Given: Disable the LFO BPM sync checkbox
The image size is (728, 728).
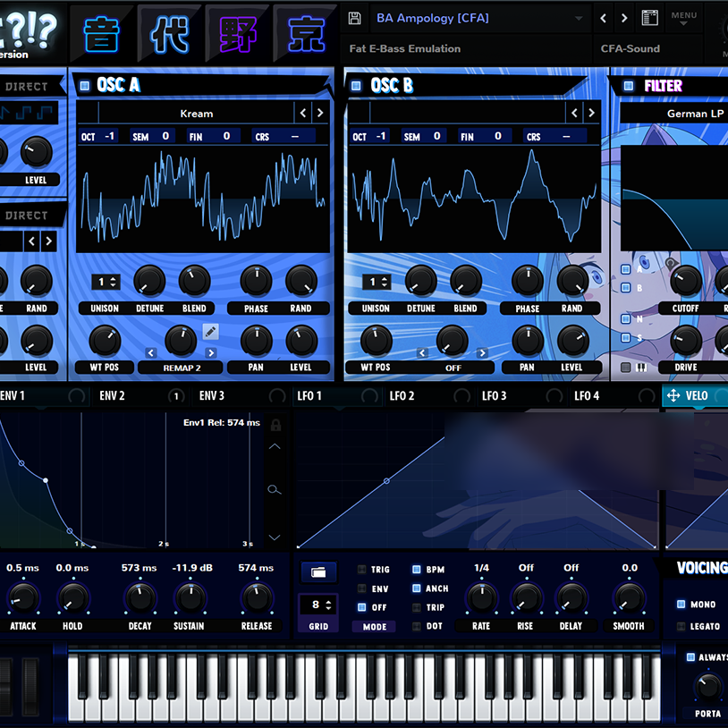Looking at the screenshot, I should tap(417, 570).
